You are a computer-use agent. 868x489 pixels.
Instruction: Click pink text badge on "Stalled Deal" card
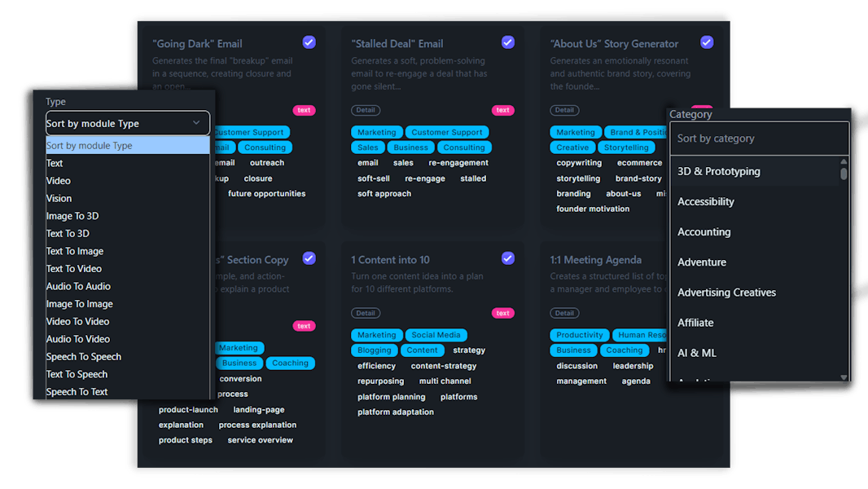(x=502, y=110)
